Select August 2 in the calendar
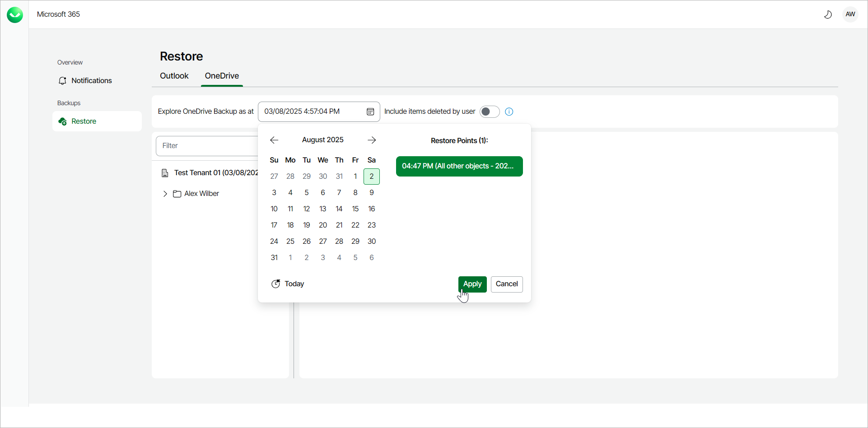The width and height of the screenshot is (868, 428). point(371,176)
